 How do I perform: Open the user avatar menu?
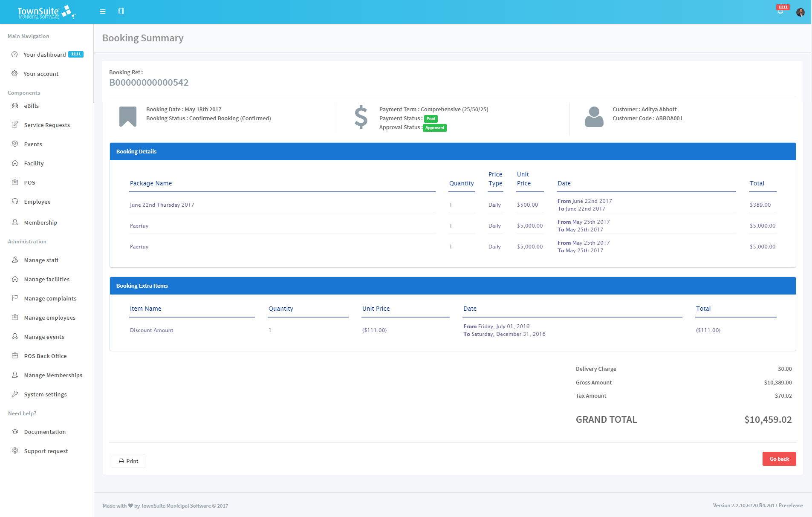point(800,12)
